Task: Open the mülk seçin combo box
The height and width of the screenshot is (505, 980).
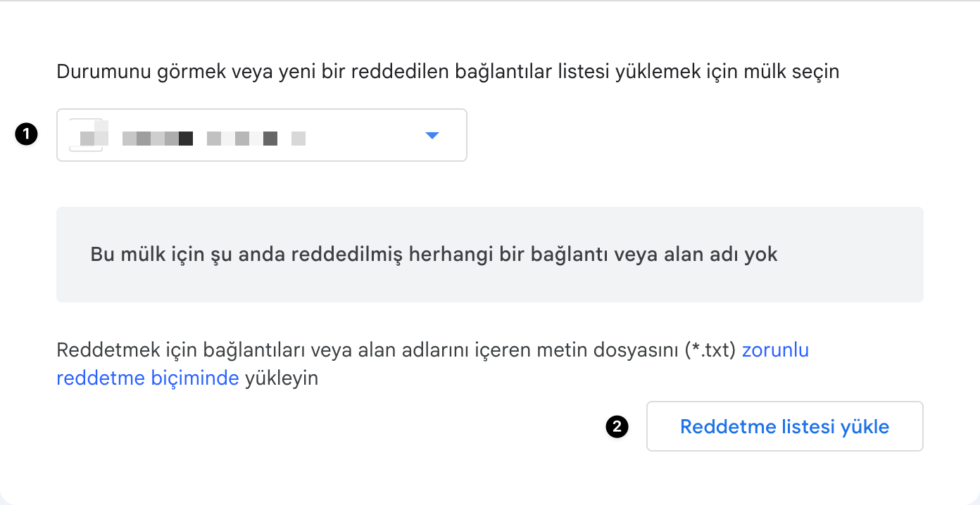Action: point(260,134)
